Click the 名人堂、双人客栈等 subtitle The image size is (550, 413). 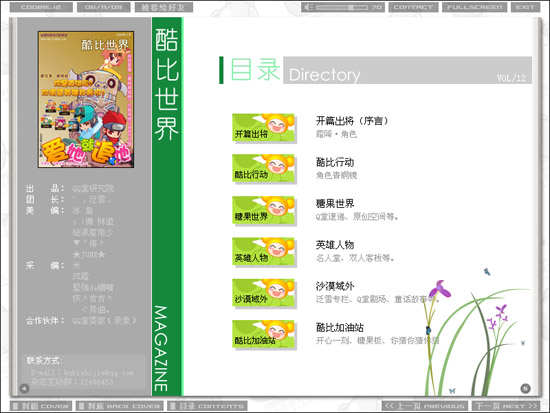tap(355, 258)
